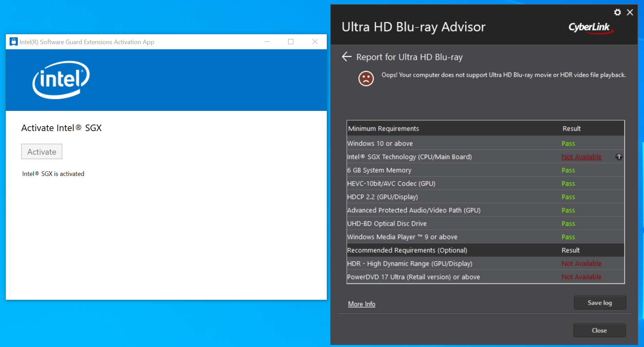Image resolution: width=644 pixels, height=347 pixels.
Task: Click Pass result for UHD-BD Optical Drive
Action: (x=568, y=223)
